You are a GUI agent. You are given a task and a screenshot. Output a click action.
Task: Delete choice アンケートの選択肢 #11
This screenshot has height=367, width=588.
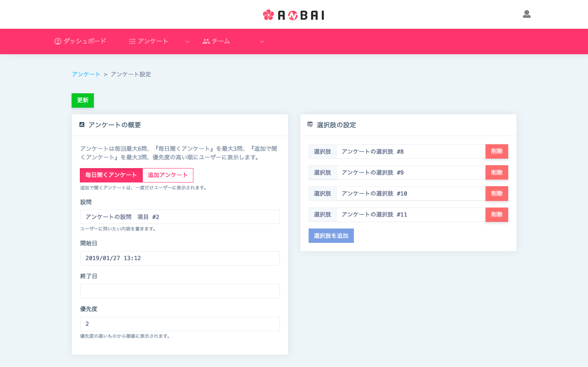point(497,215)
